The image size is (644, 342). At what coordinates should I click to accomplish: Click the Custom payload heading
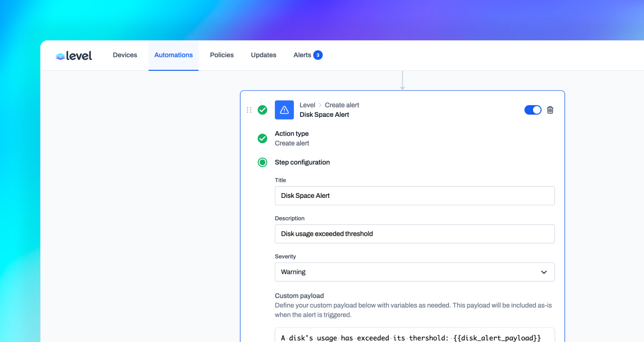click(299, 295)
